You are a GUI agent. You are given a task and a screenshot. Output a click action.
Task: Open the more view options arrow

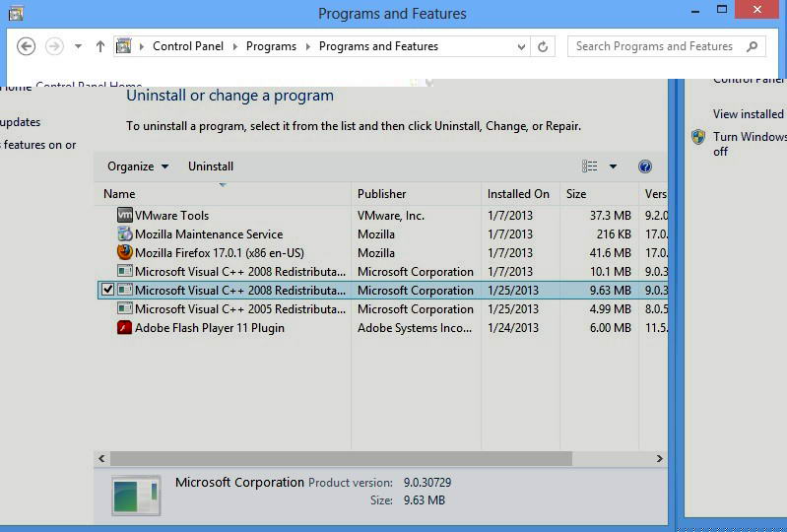pyautogui.click(x=613, y=166)
